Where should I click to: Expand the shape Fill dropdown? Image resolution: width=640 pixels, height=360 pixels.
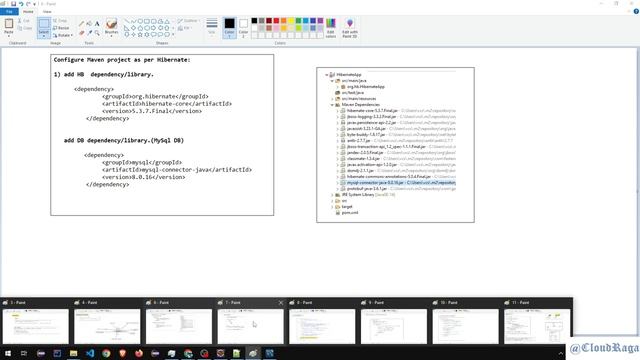[x=185, y=28]
